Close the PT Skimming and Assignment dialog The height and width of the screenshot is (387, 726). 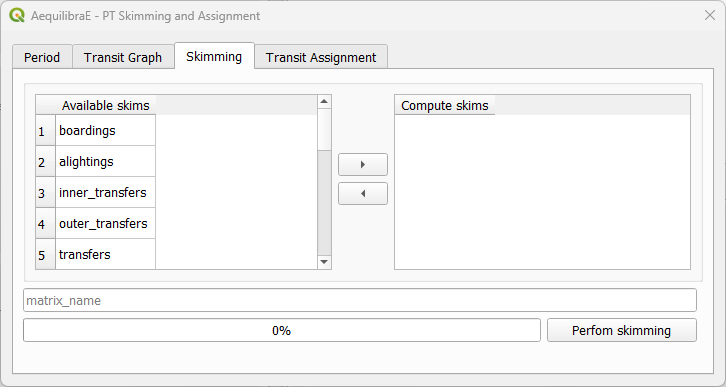coord(709,15)
